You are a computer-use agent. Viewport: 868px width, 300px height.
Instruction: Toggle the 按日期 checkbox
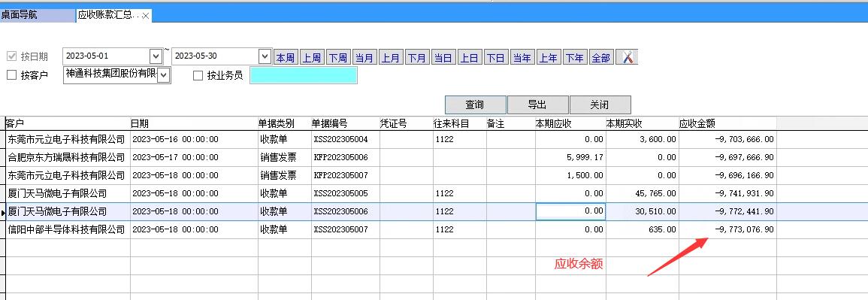(x=11, y=56)
